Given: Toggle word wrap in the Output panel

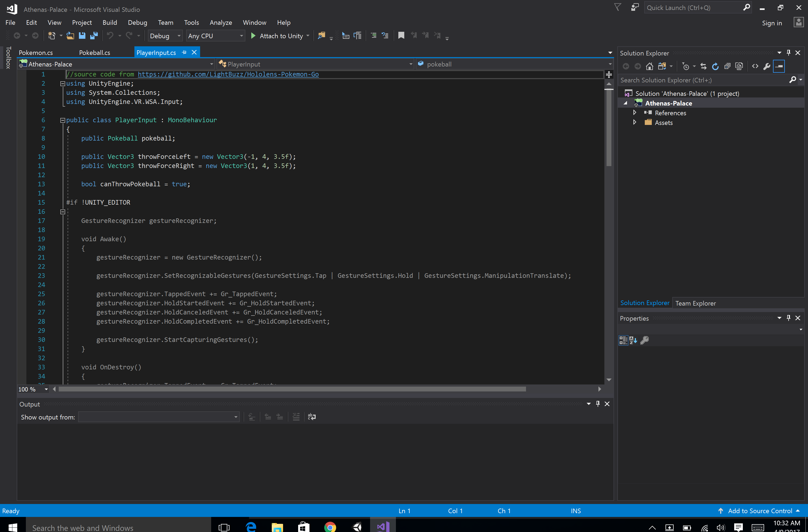Looking at the screenshot, I should [x=312, y=417].
